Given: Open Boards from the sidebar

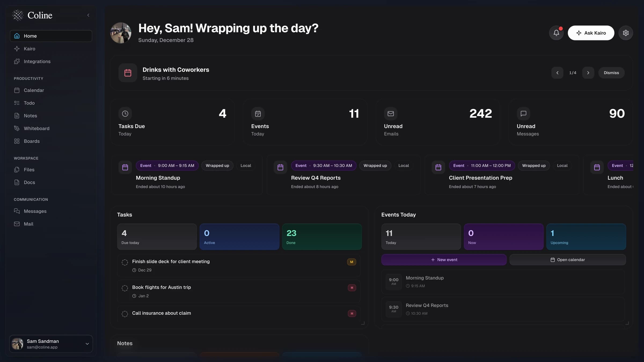Looking at the screenshot, I should (31, 141).
